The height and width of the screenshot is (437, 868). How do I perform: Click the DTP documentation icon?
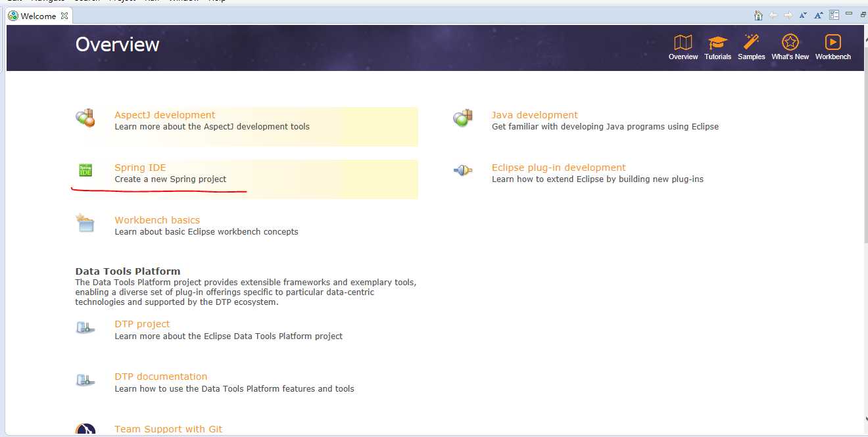click(x=85, y=380)
